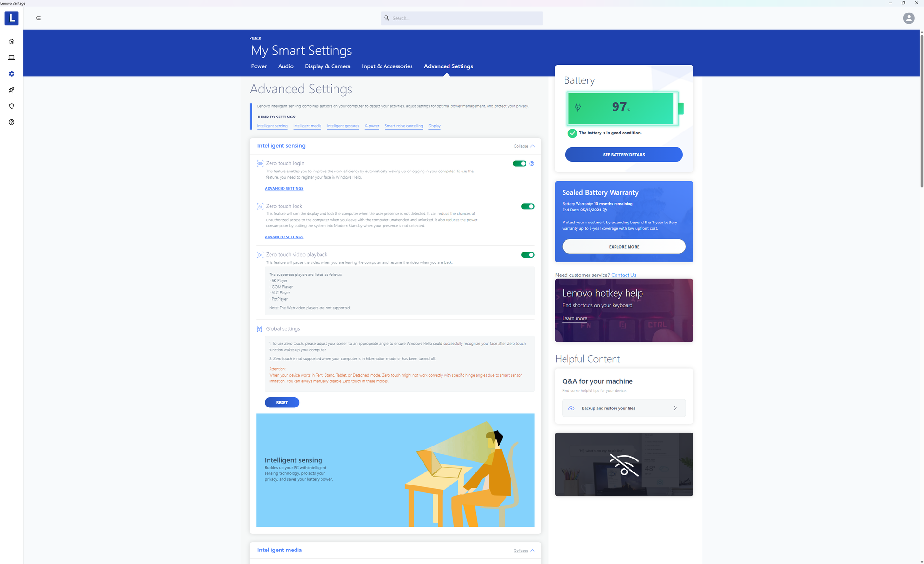The height and width of the screenshot is (564, 924).
Task: Click the offline no-wifi icon on the card
Action: tap(624, 465)
